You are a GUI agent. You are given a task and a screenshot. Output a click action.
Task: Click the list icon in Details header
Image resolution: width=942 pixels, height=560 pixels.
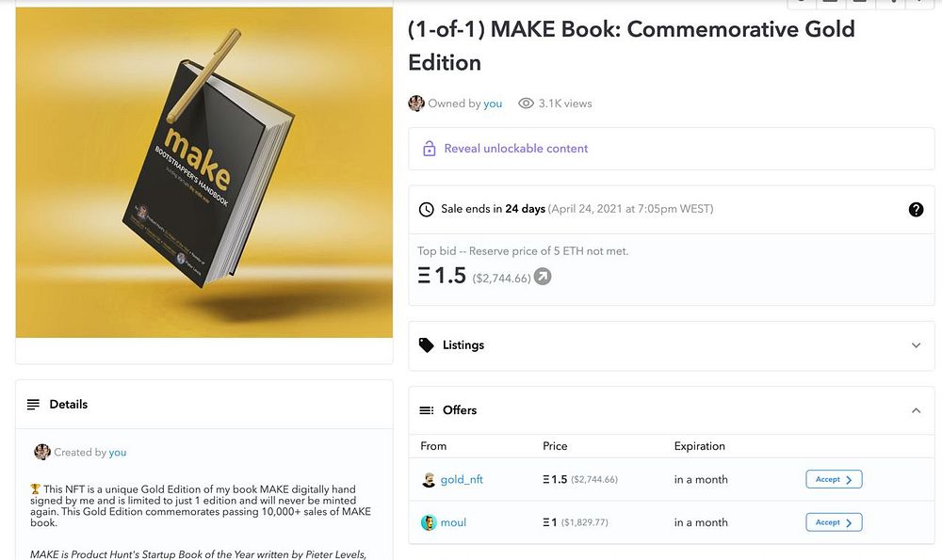(x=34, y=405)
